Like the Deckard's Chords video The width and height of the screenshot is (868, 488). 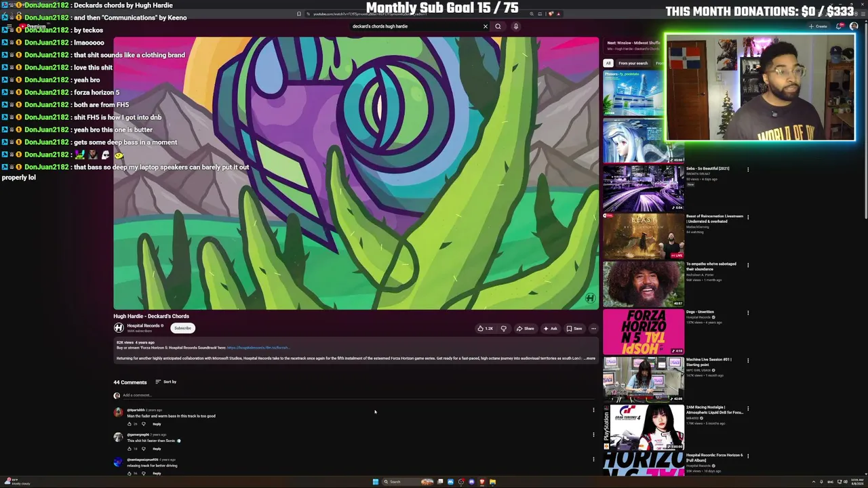[486, 329]
